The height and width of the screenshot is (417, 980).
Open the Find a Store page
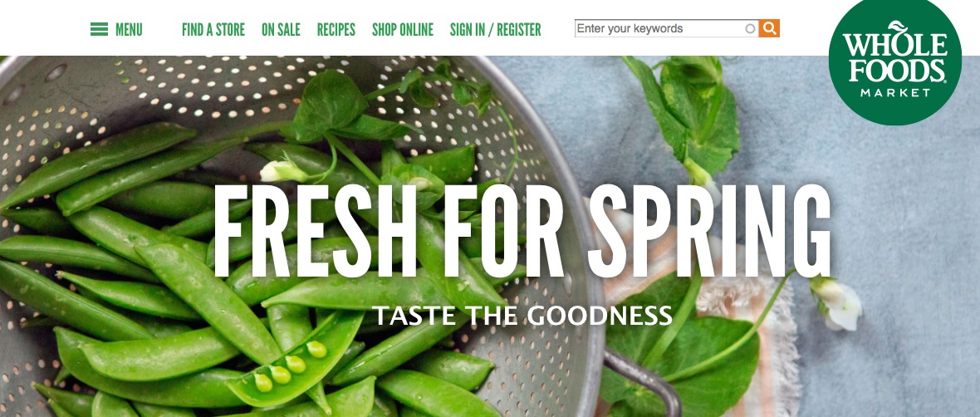coord(213,29)
